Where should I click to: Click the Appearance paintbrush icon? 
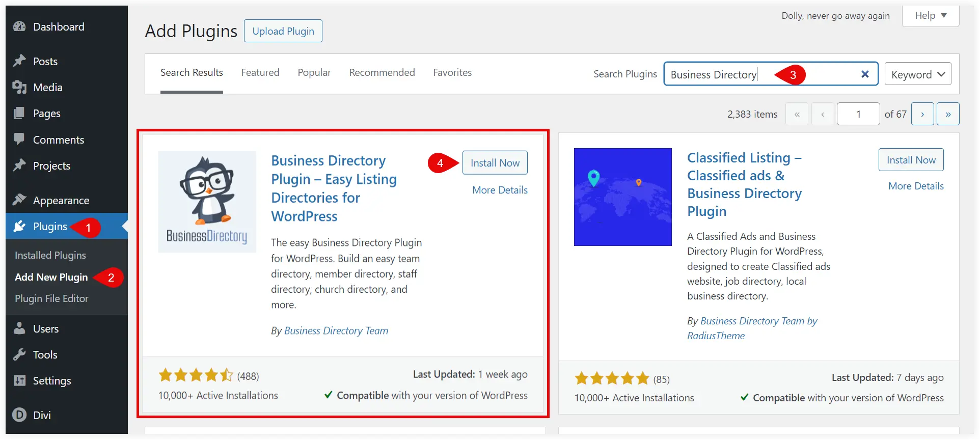click(x=19, y=200)
